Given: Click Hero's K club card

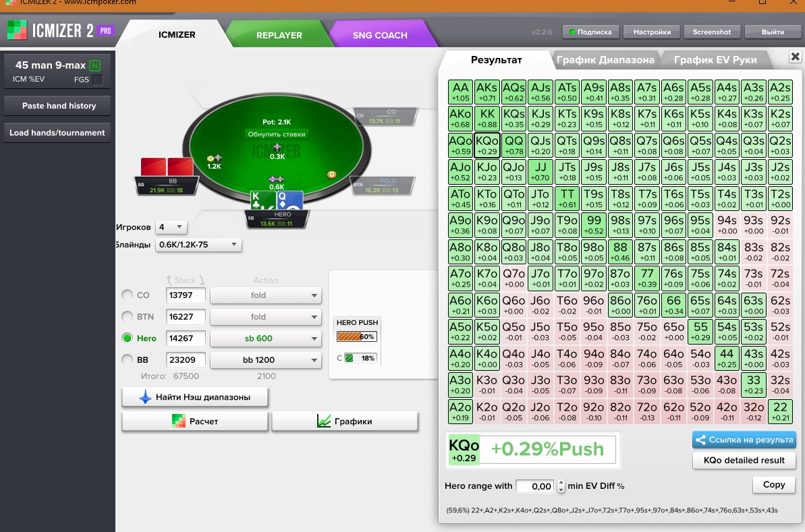Looking at the screenshot, I should click(263, 200).
